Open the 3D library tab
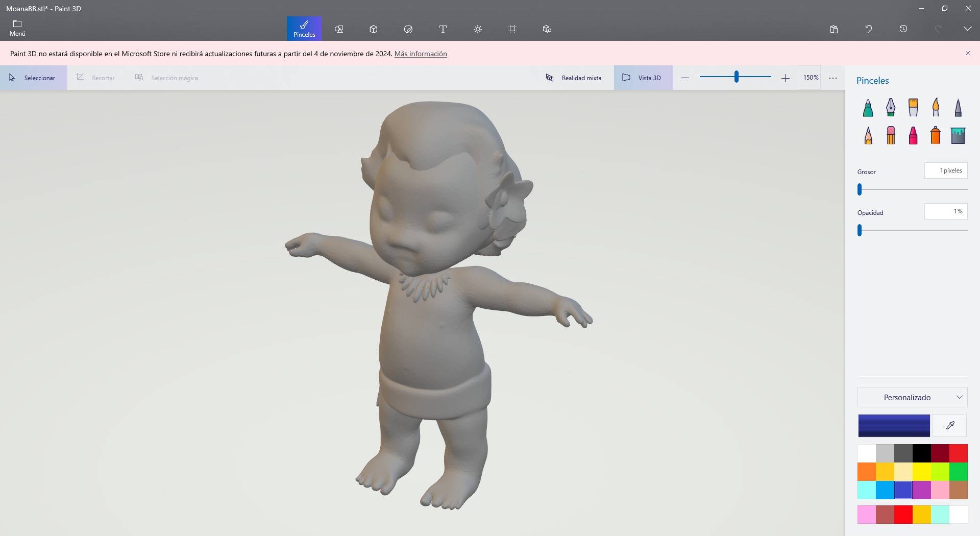Screen dimensions: 980x536 tap(547, 29)
